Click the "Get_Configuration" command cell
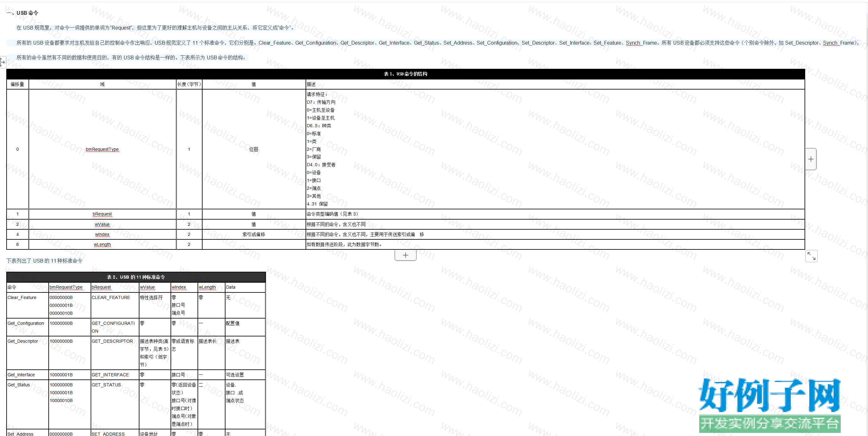Screen dimensions: 868x436 (x=28, y=327)
